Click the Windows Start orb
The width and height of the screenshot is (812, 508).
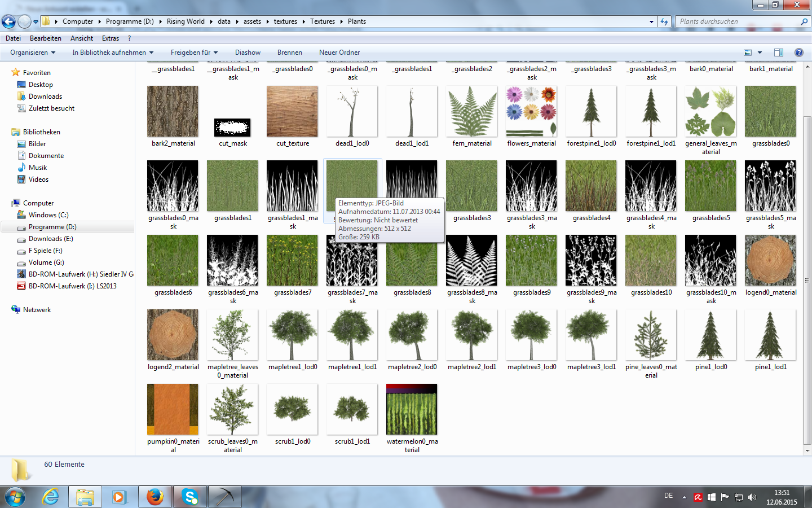15,497
